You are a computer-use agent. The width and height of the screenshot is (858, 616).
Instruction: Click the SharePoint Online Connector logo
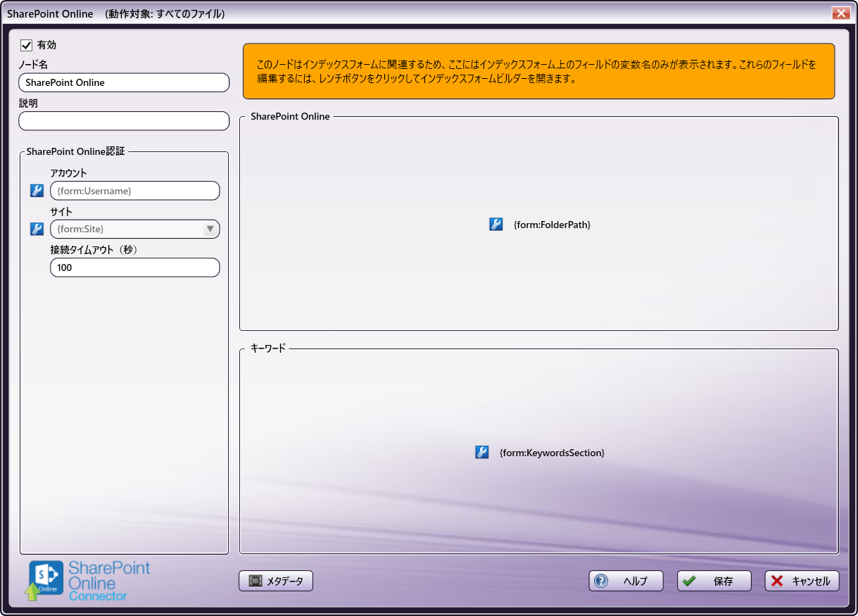[x=89, y=581]
